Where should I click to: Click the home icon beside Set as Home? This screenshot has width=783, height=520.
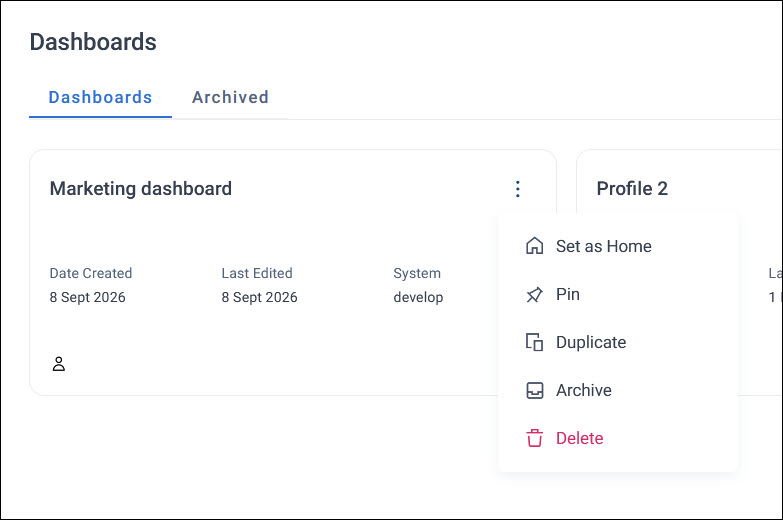[534, 246]
